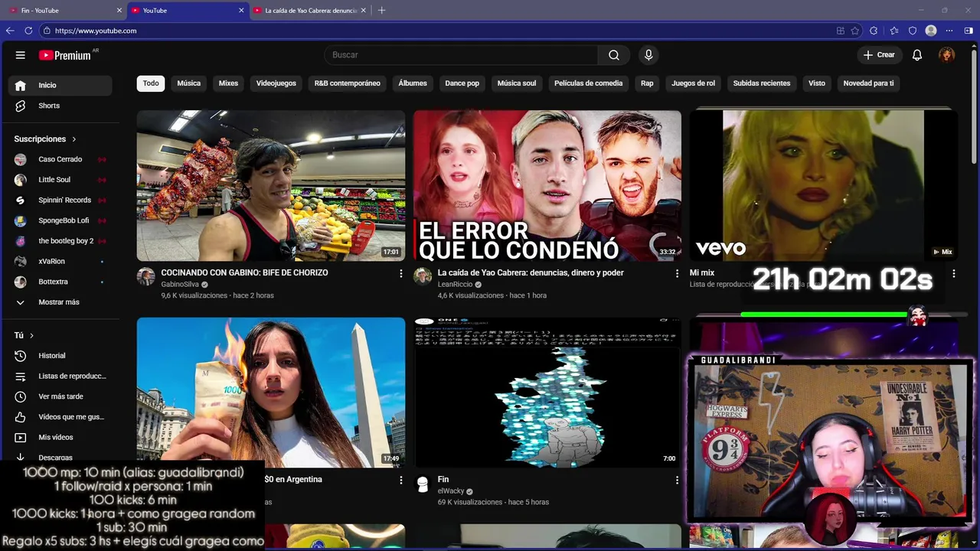Select the Novedad para ti chip
Screen dimensions: 980x551
click(x=868, y=83)
